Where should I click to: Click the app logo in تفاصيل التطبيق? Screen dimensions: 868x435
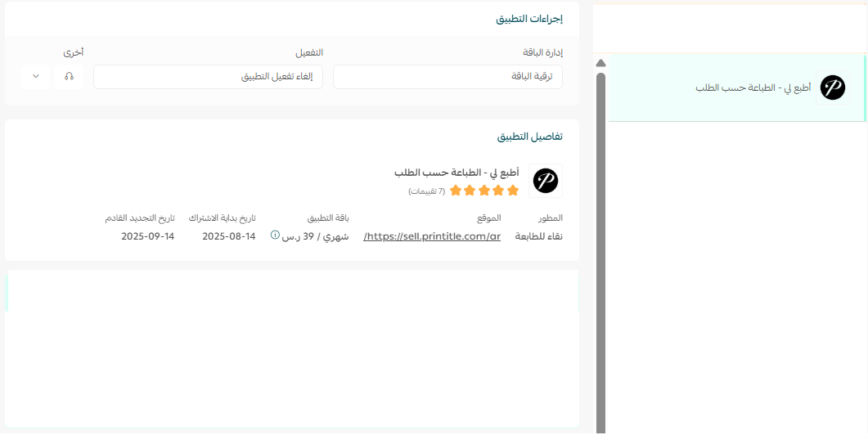pos(546,181)
